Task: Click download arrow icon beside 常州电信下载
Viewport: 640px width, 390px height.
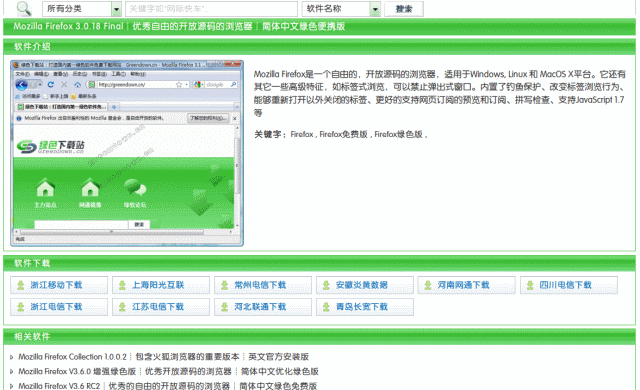Action: (224, 285)
